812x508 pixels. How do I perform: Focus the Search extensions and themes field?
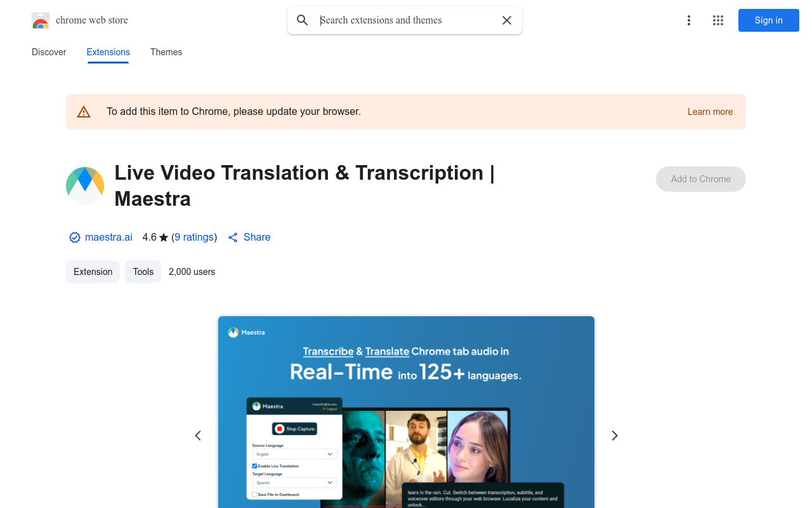click(x=406, y=20)
